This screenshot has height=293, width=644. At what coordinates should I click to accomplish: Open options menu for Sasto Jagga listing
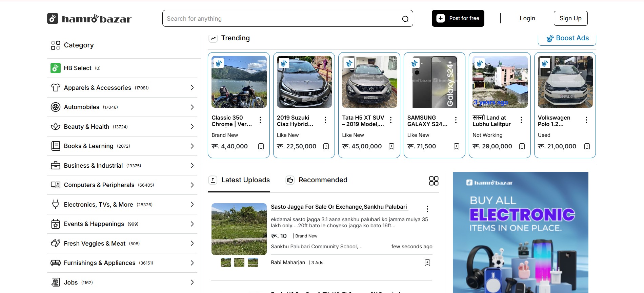tap(427, 209)
